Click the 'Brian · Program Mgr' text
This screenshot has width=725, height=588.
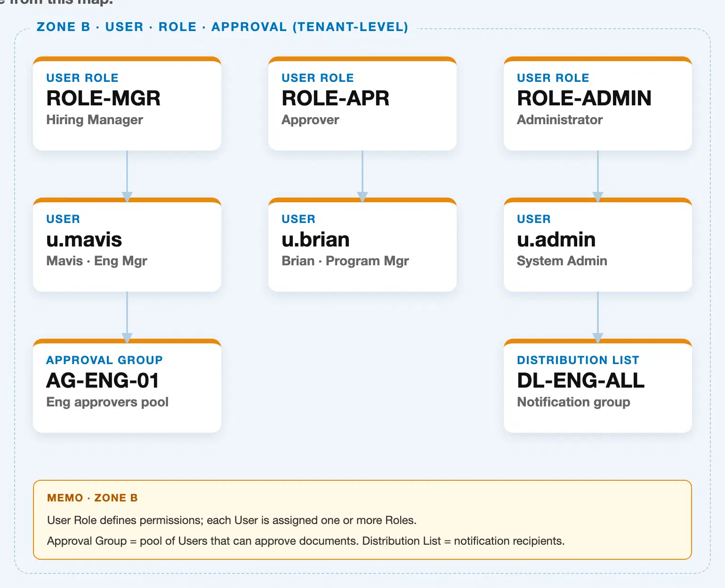click(x=345, y=261)
